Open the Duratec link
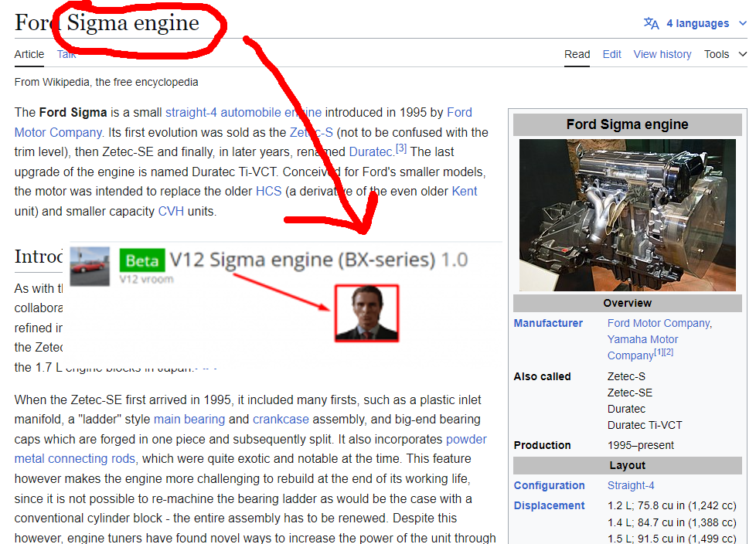Image resolution: width=756 pixels, height=544 pixels. coord(371,151)
